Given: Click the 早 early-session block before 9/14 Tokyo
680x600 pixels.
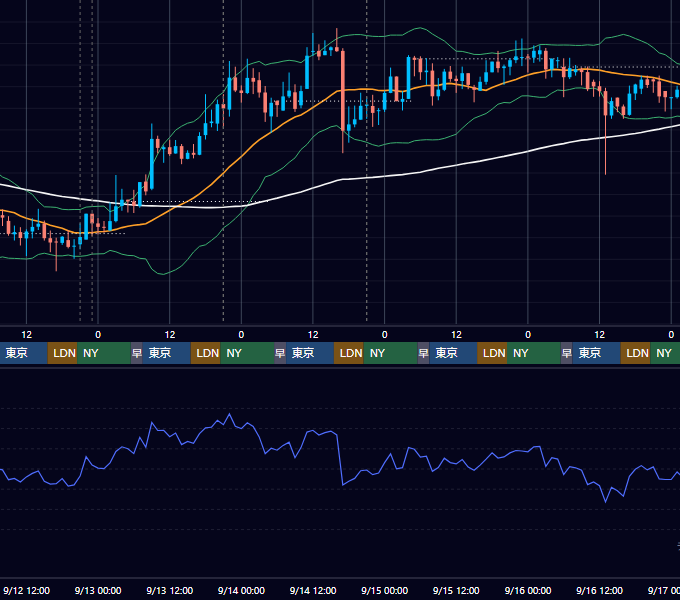Looking at the screenshot, I should click(x=280, y=353).
